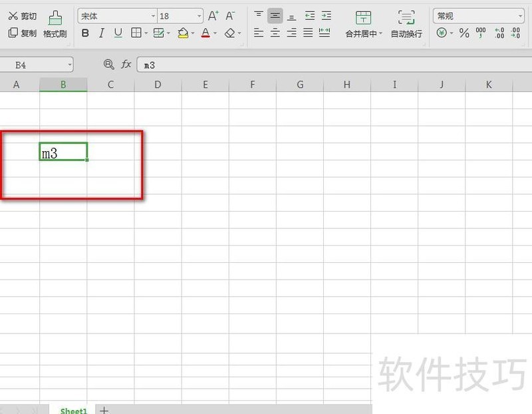532x414 pixels.
Task: Increase decimal places
Action: point(499,33)
